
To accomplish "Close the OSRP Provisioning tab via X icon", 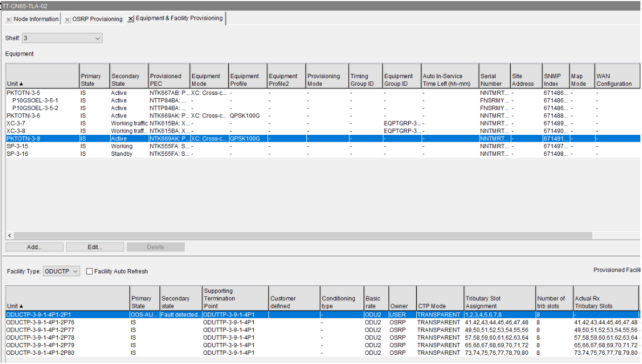I will [67, 19].
